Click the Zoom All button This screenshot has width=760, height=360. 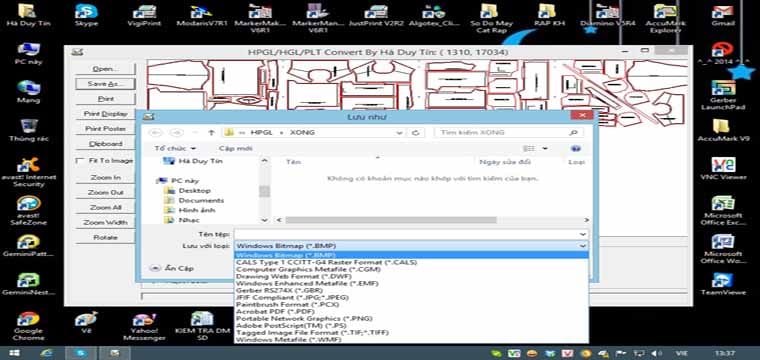[105, 207]
